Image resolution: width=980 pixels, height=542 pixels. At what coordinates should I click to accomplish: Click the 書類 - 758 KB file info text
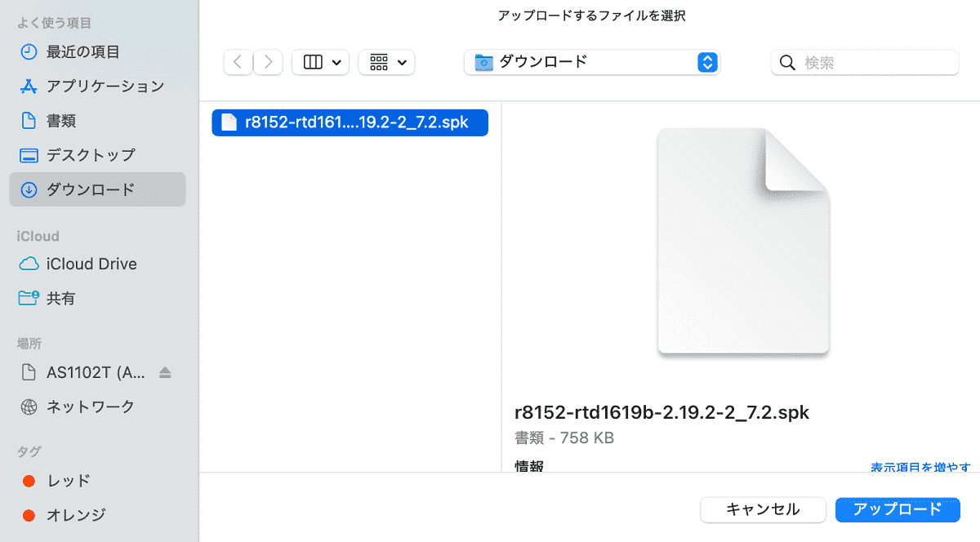pos(564,438)
